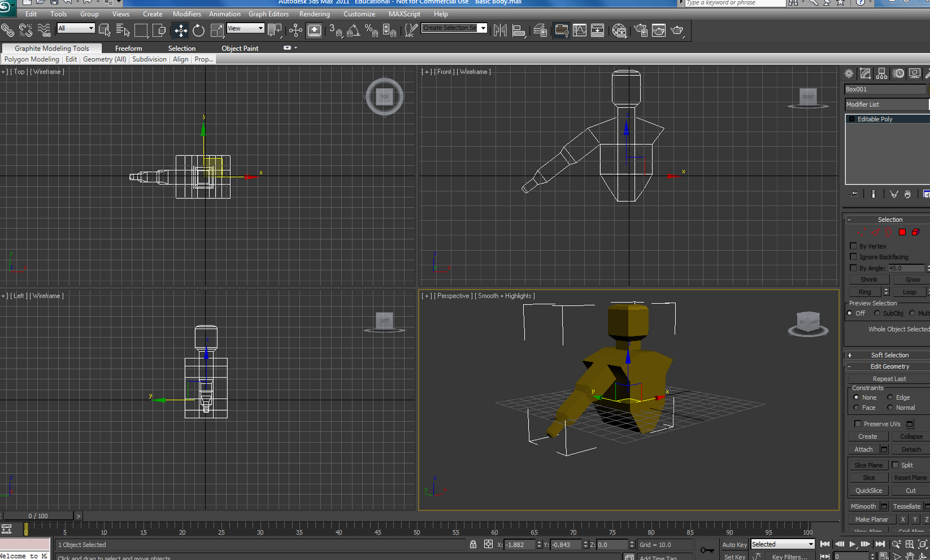Open the Mirror tool icon
930x560 pixels.
coord(500,30)
